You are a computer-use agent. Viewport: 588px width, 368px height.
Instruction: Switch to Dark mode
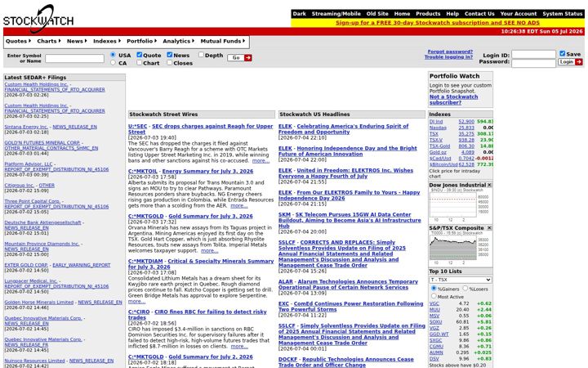tap(299, 14)
